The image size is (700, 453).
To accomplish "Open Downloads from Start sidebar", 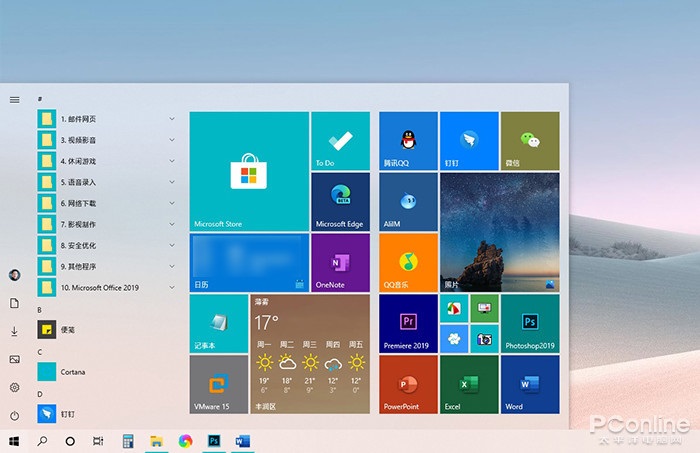I will (15, 331).
